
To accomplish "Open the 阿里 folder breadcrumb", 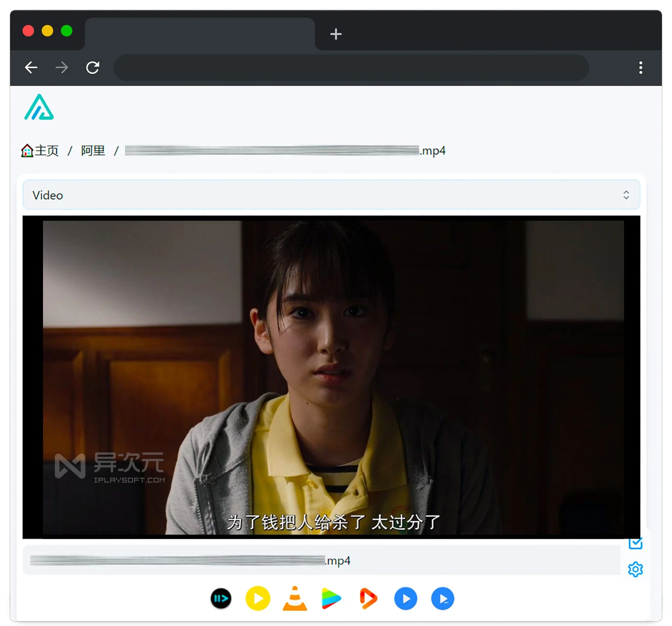I will pyautogui.click(x=93, y=150).
